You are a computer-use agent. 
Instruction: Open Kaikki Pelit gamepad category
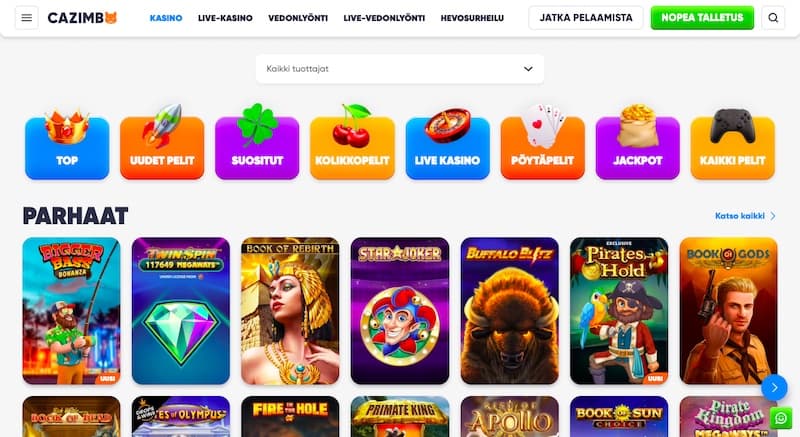click(733, 143)
